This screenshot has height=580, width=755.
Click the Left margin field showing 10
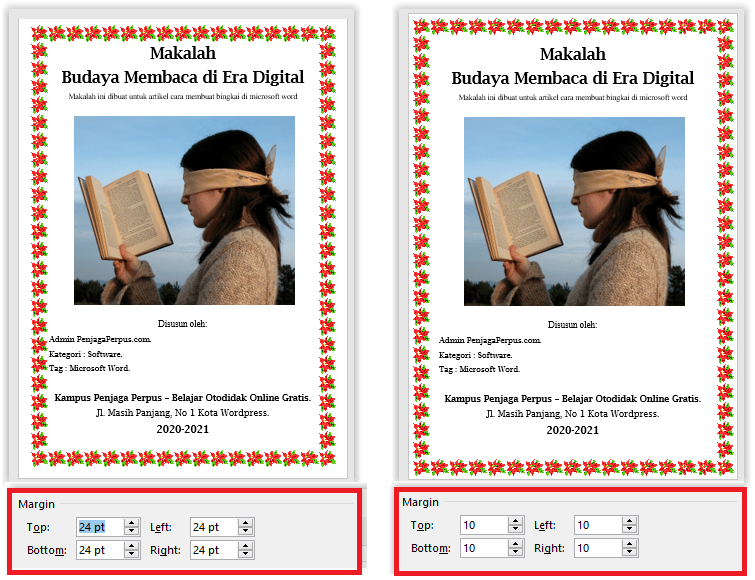598,525
